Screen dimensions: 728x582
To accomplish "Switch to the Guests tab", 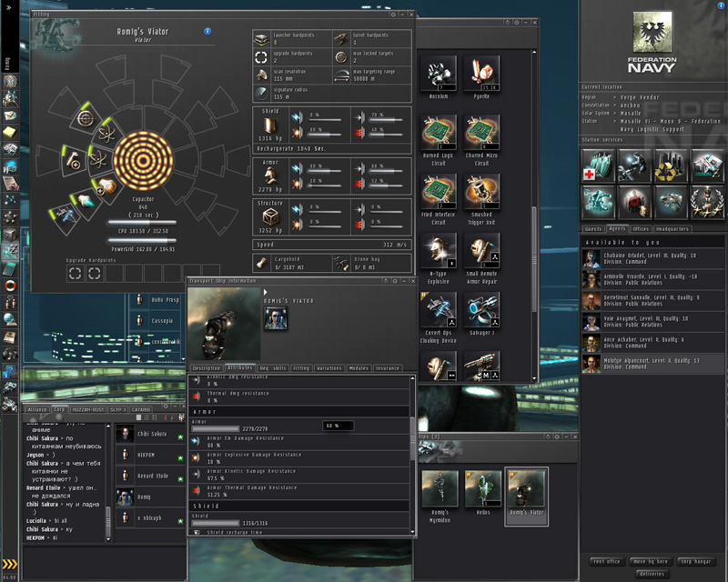I will tap(593, 229).
